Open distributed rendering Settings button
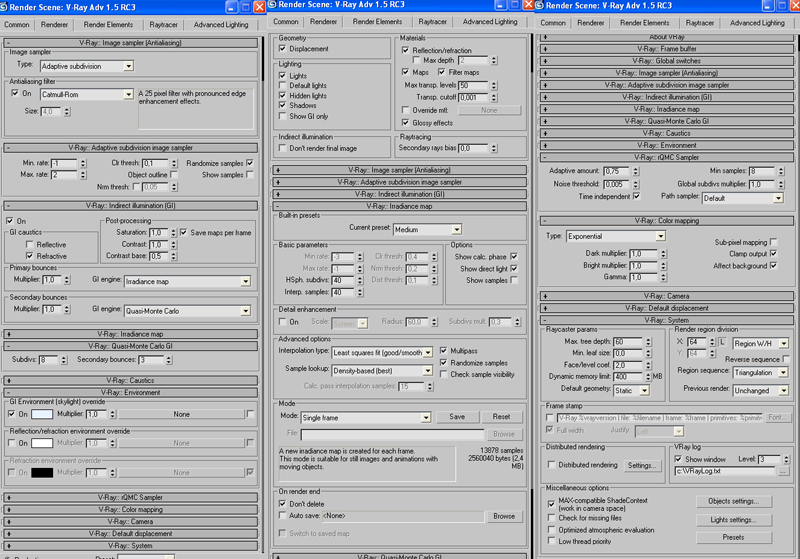The width and height of the screenshot is (800, 559). (x=642, y=465)
